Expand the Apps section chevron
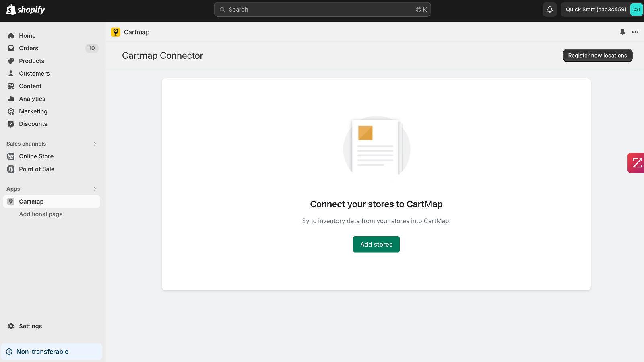This screenshot has width=644, height=362. [x=95, y=189]
